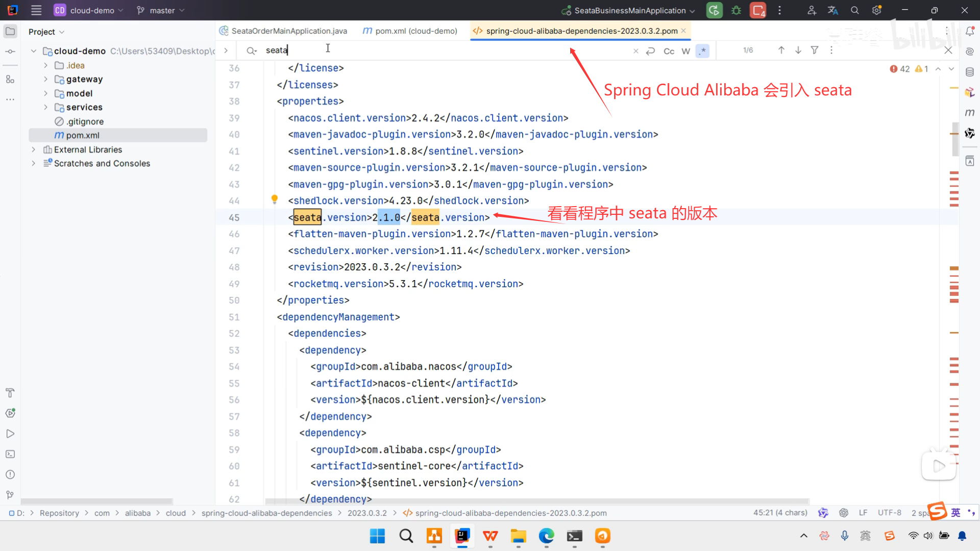This screenshot has width=980, height=551.
Task: Open the Database tool window icon
Action: tap(970, 72)
